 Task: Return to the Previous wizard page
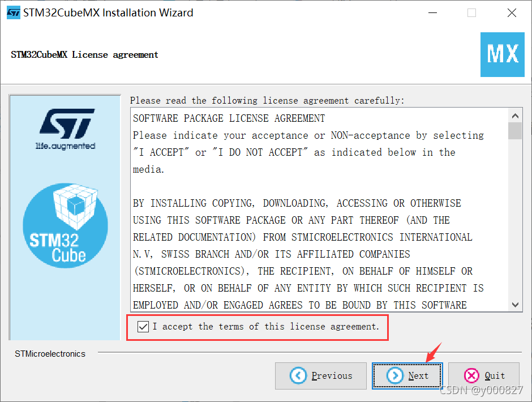(321, 375)
